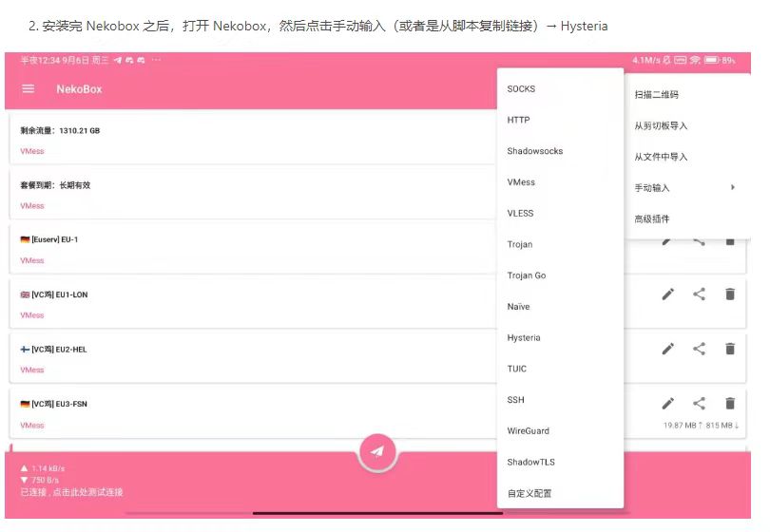
Task: Delete the [VC鸡] EU2-HEL profile
Action: (x=730, y=349)
